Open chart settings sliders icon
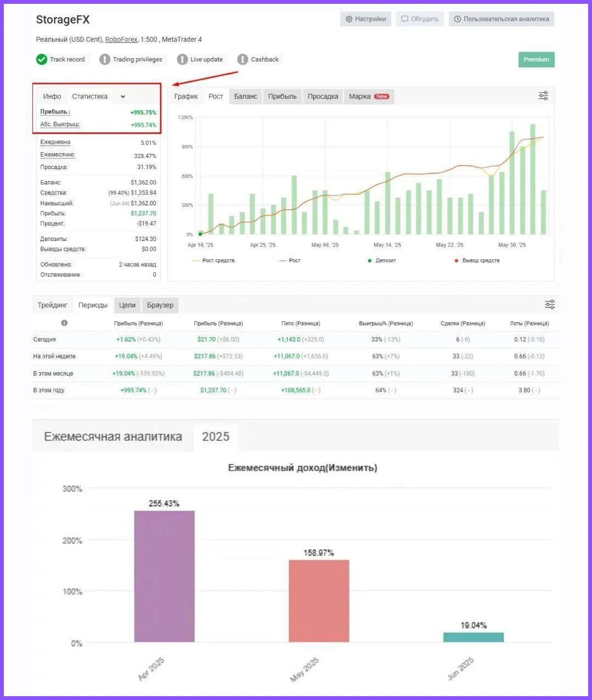The width and height of the screenshot is (592, 700). [x=543, y=96]
